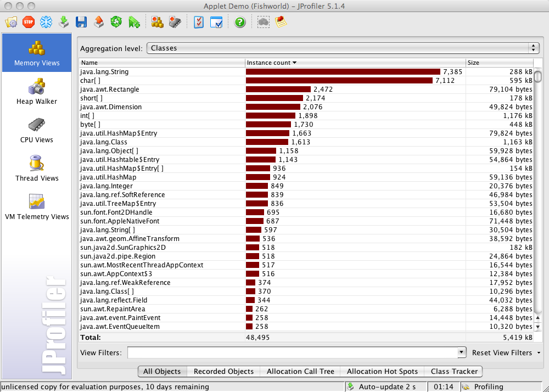Viewport: 549px width, 392px height.
Task: Click the grayed-out dashed cubes icon
Action: point(264,23)
